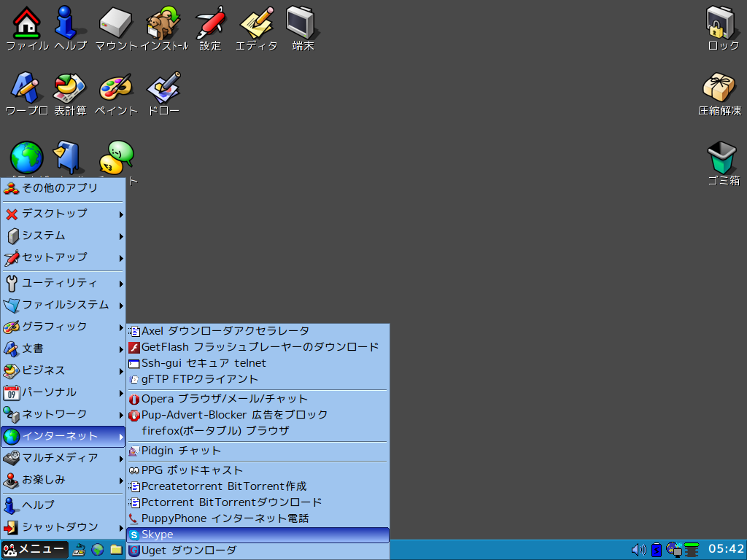
Task: Click the green memory tray icon
Action: pos(692,550)
